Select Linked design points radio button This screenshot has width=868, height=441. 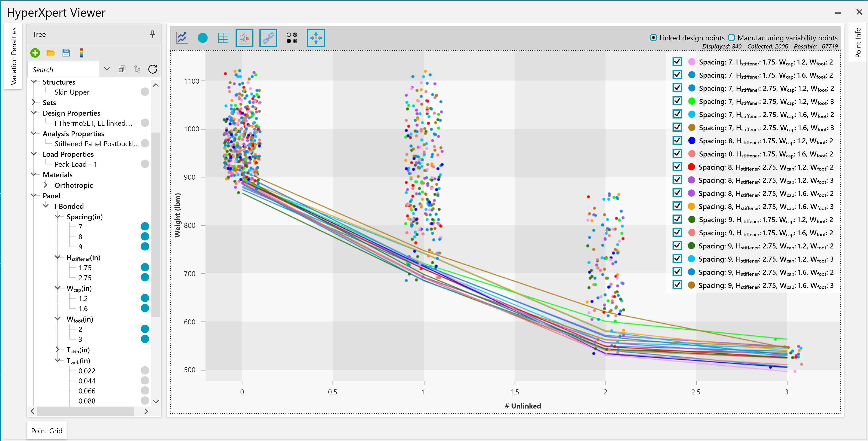(x=653, y=38)
